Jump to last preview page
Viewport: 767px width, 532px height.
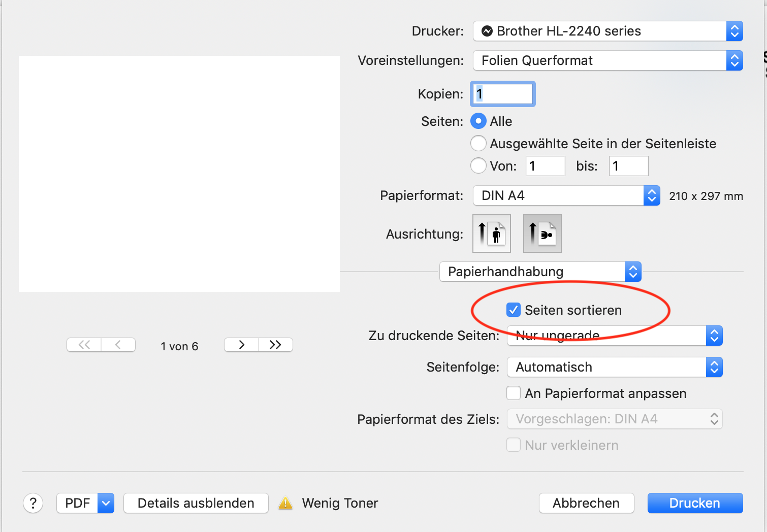click(275, 345)
